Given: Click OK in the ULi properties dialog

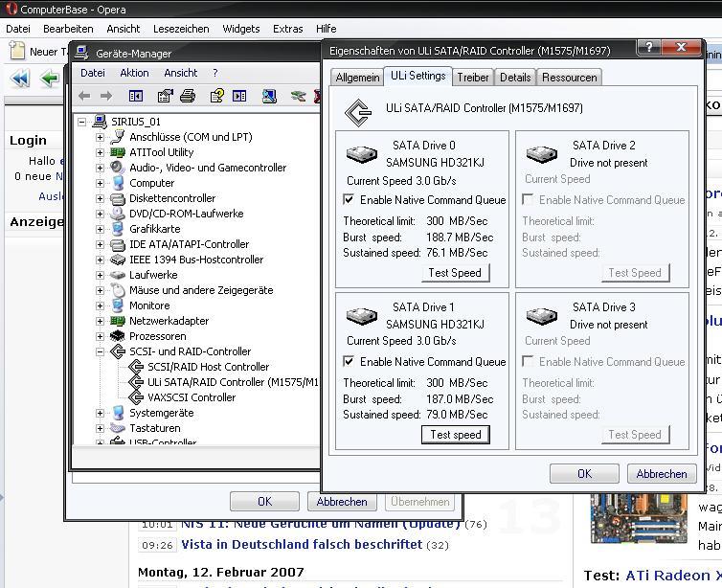Looking at the screenshot, I should point(584,474).
